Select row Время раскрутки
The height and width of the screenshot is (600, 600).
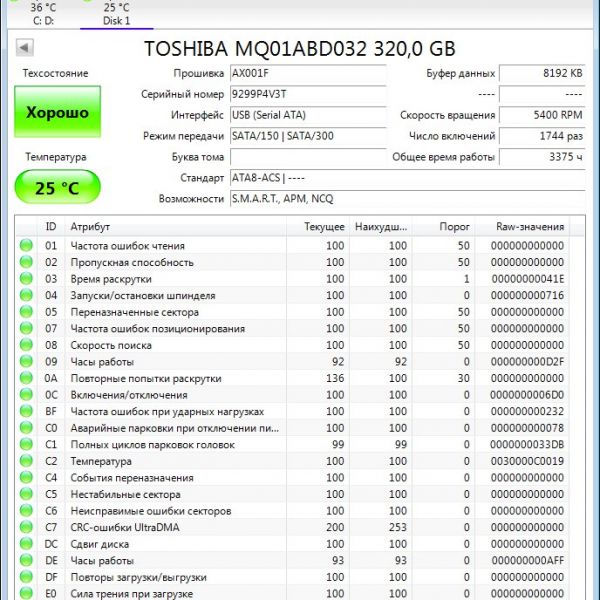click(293, 279)
